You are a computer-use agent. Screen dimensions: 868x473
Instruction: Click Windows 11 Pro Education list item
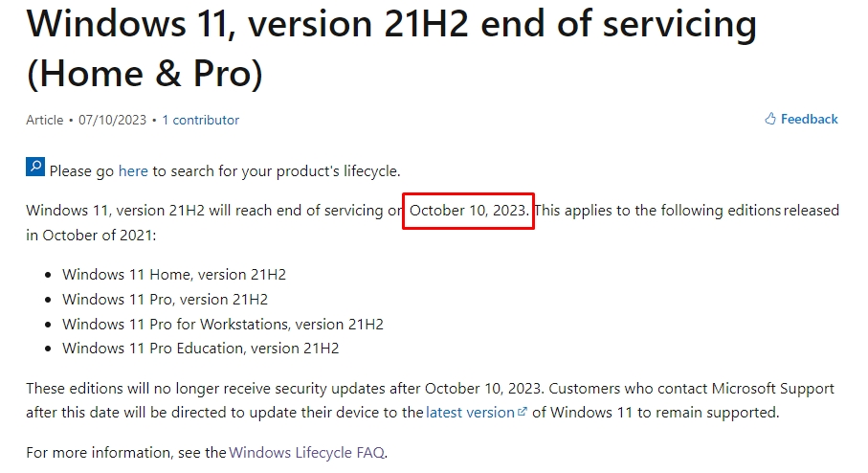pyautogui.click(x=201, y=349)
